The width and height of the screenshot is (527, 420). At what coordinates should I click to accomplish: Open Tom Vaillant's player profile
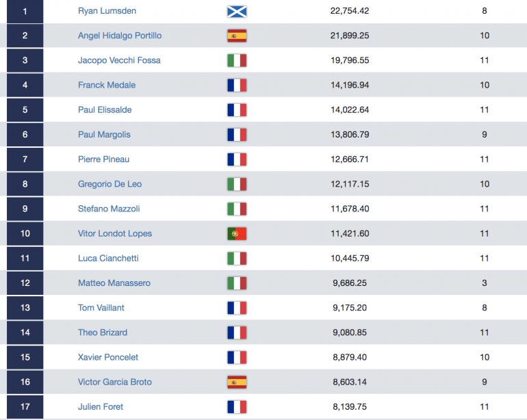pyautogui.click(x=101, y=308)
